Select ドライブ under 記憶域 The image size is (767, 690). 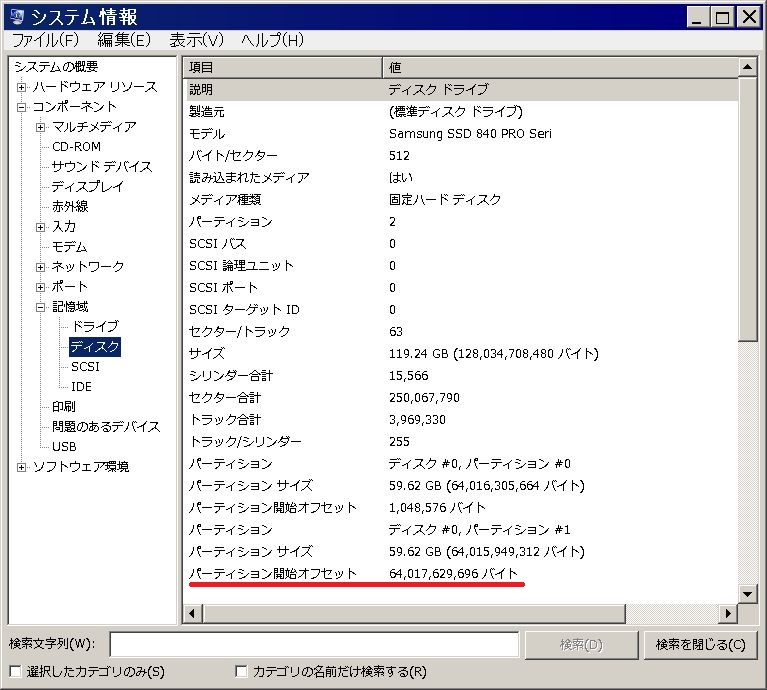[x=95, y=327]
